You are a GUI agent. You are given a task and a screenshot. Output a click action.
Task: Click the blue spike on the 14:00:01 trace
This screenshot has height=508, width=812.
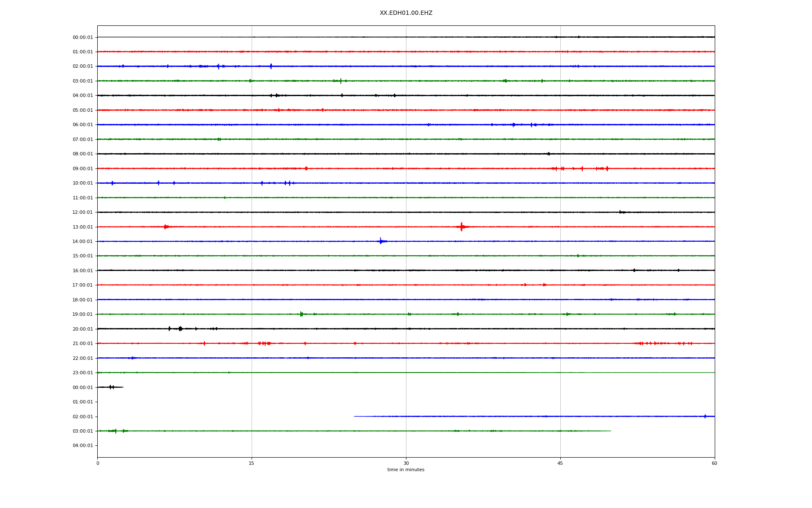click(x=381, y=241)
